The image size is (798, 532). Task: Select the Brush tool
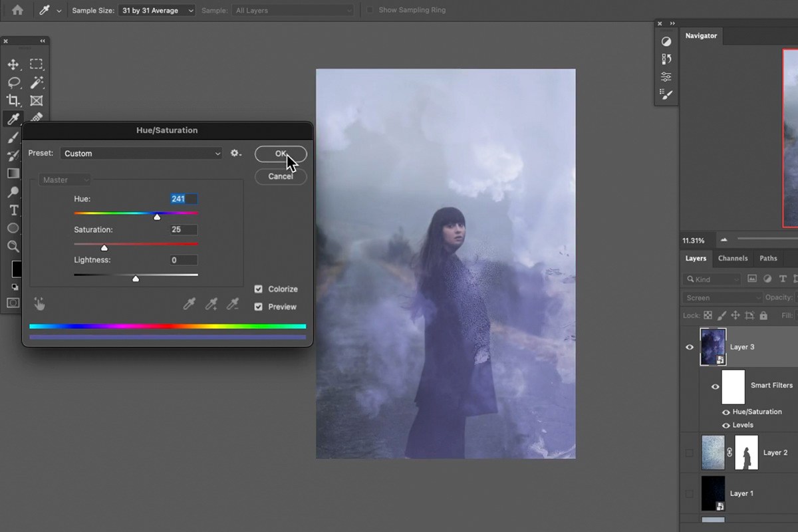[13, 138]
